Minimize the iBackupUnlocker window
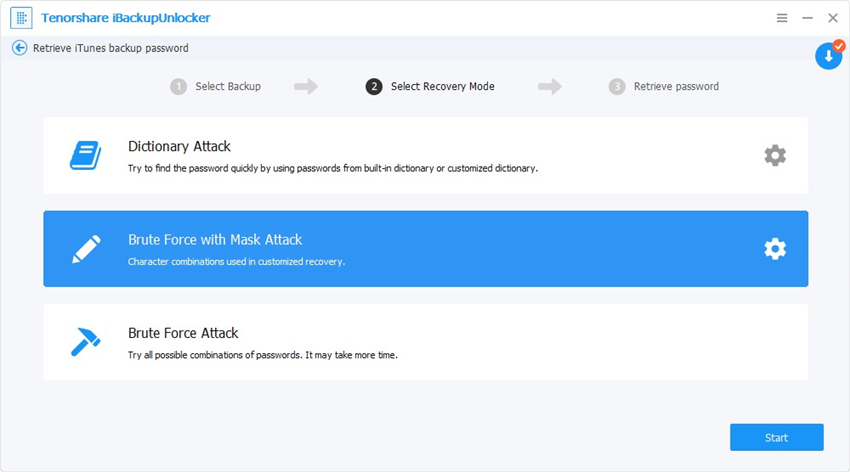 807,18
